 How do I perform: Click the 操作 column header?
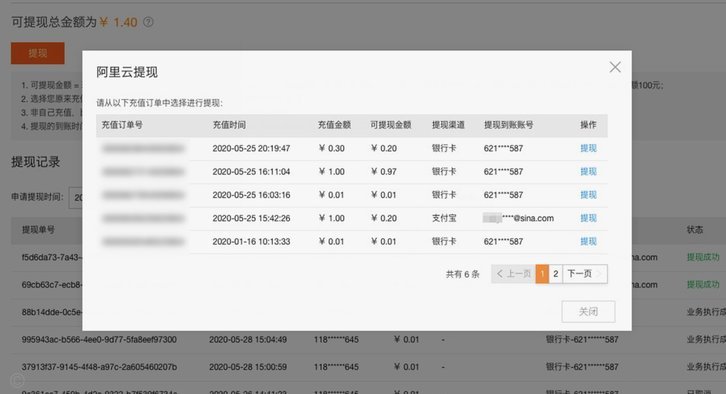pyautogui.click(x=588, y=125)
